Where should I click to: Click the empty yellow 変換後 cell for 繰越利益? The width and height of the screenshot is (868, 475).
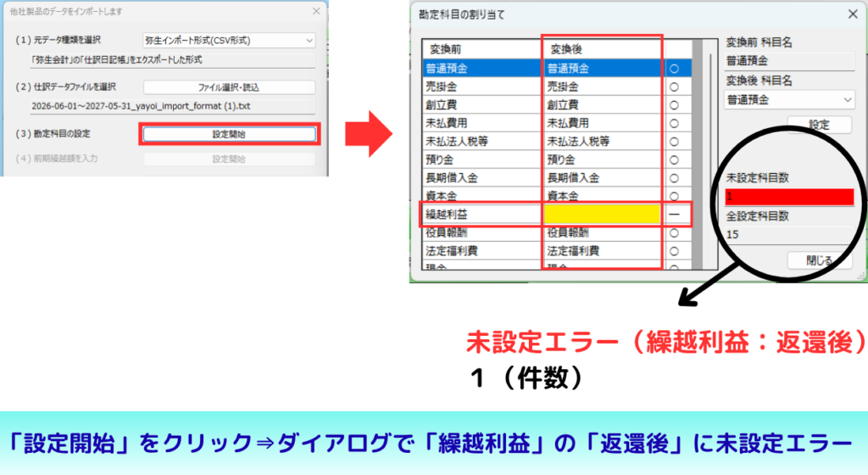point(603,215)
